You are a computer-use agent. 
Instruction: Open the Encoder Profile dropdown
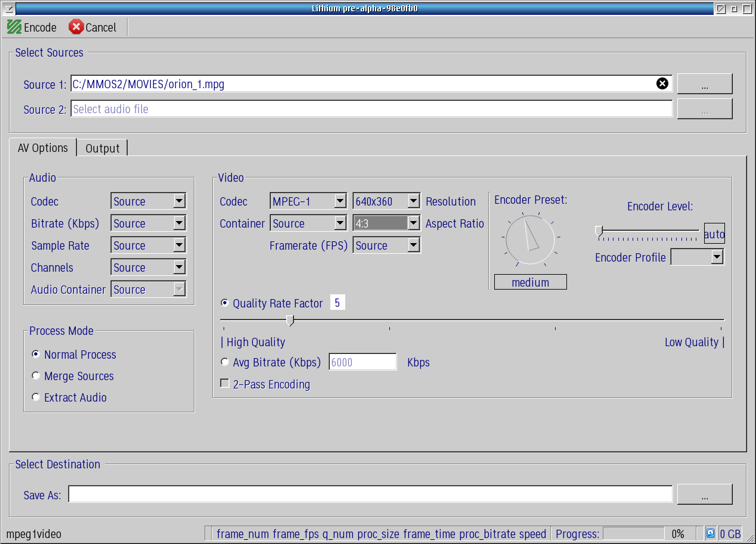click(x=698, y=257)
